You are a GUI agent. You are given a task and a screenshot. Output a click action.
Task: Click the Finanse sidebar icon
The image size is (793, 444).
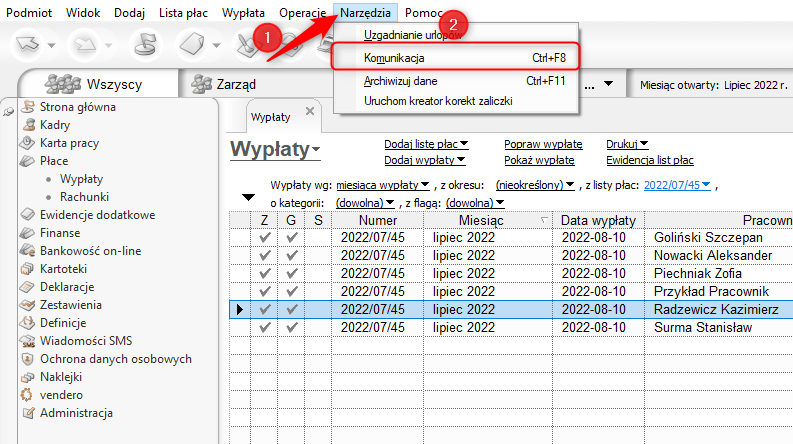(27, 233)
